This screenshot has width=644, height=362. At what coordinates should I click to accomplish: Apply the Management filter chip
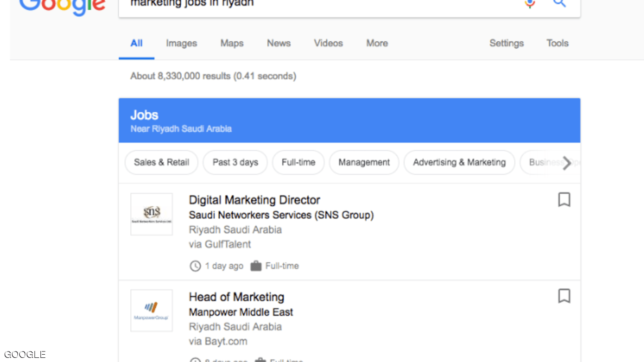364,162
